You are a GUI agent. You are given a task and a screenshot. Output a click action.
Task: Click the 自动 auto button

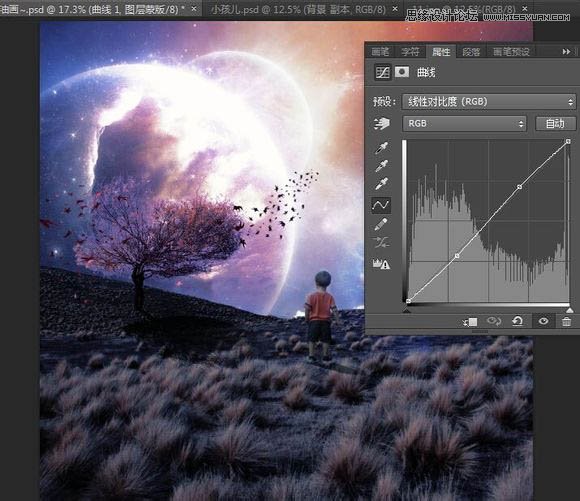tap(556, 124)
